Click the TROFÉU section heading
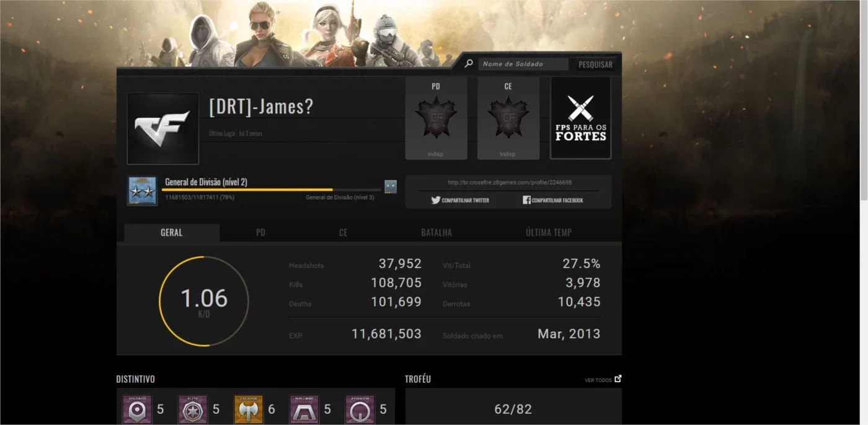This screenshot has width=868, height=425. point(418,379)
